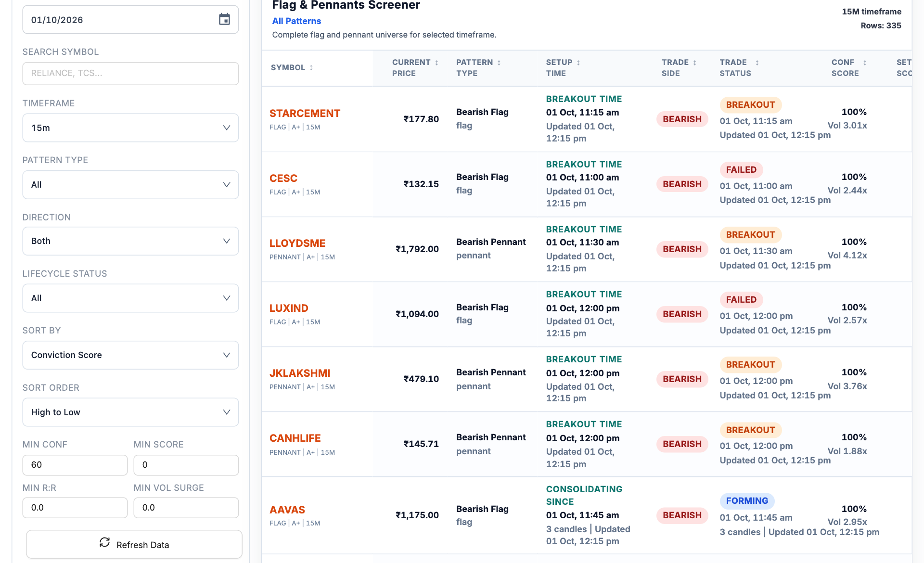Sort by Setup Time column arrow icon
Screen dimensions: 924x563
[578, 63]
